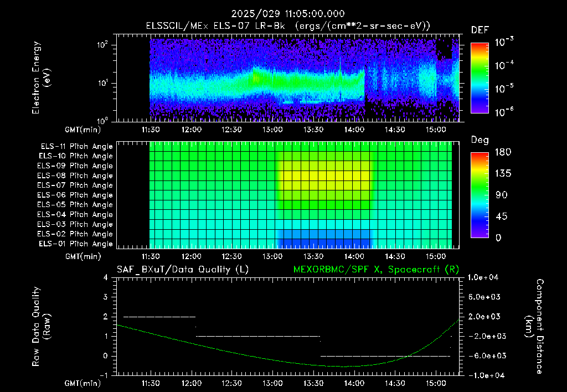
Task: Click the 10^1 energy axis tick label
Action: 103,83
